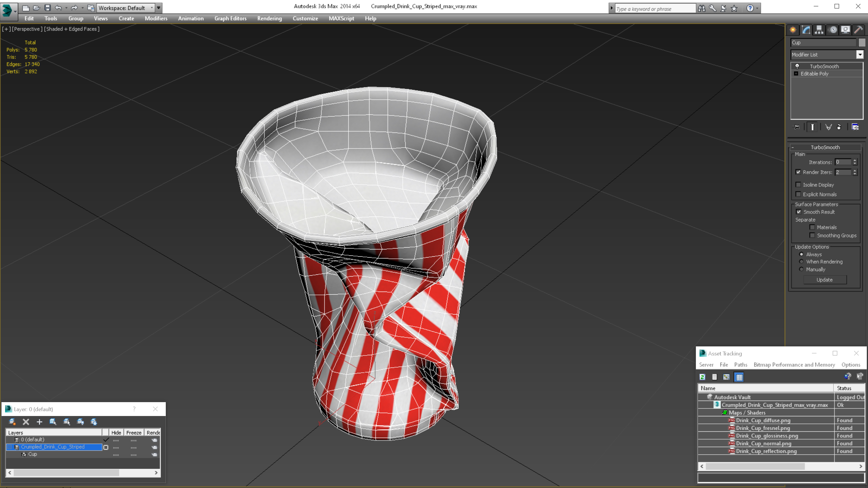
Task: Click the Undo arrow icon
Action: [58, 8]
